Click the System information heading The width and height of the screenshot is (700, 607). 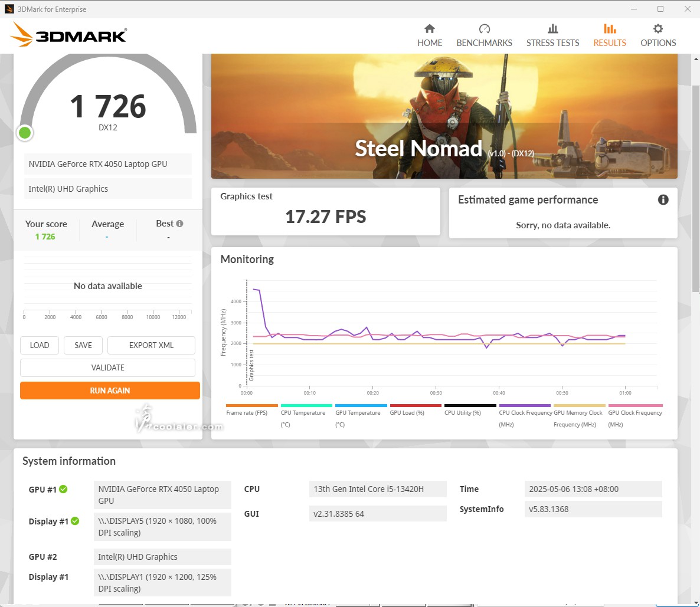[68, 461]
